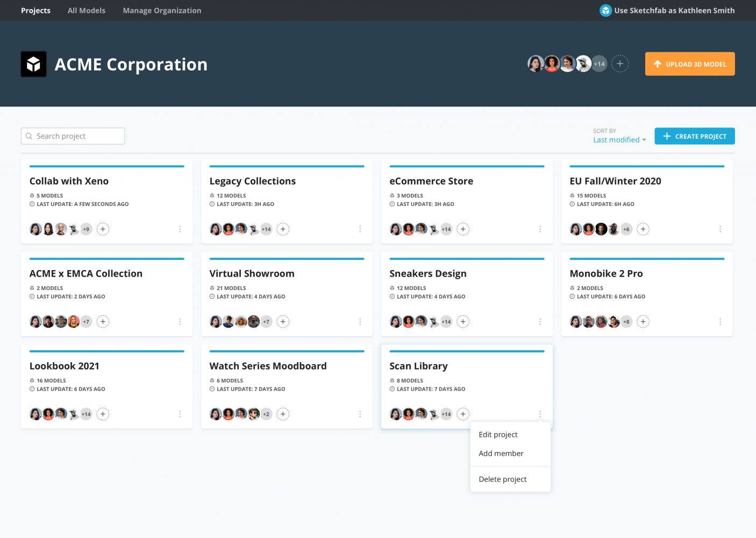
Task: Open the Upload 3D Model button
Action: [690, 63]
